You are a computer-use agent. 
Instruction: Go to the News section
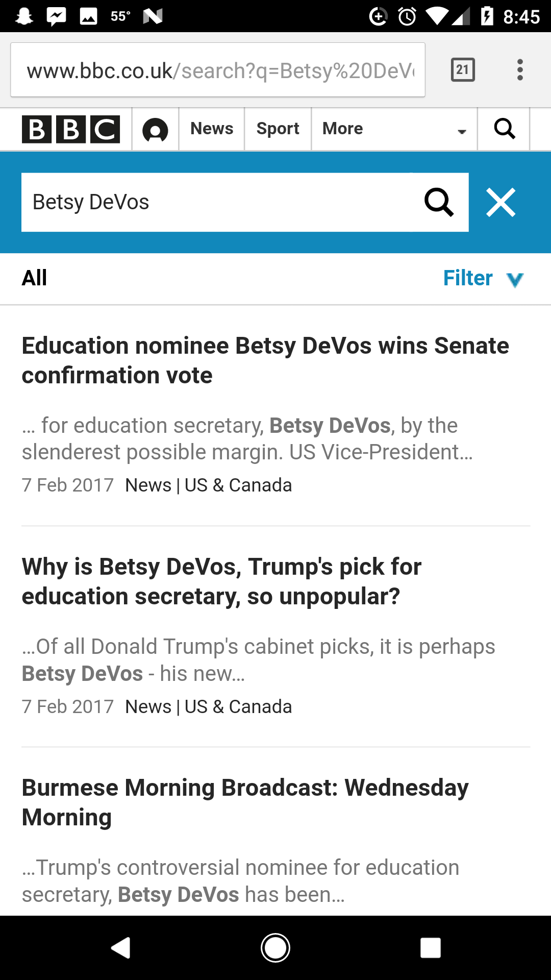click(x=212, y=129)
